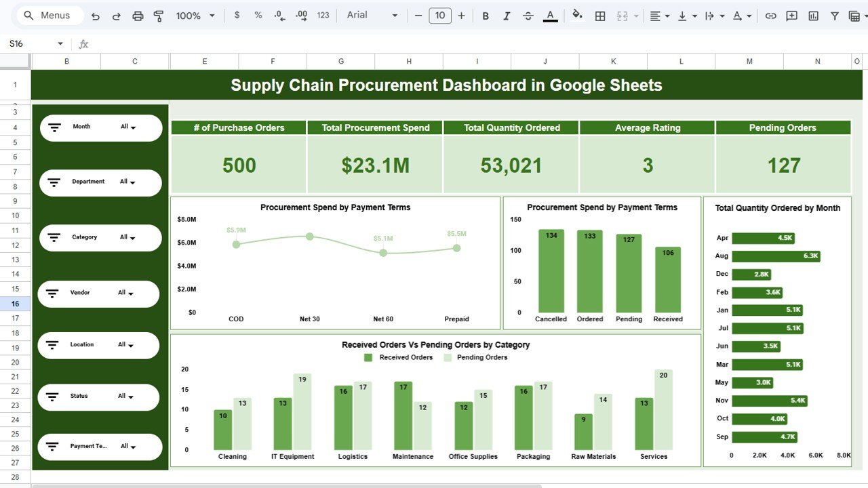Apply currency format using the $ icon

point(237,15)
